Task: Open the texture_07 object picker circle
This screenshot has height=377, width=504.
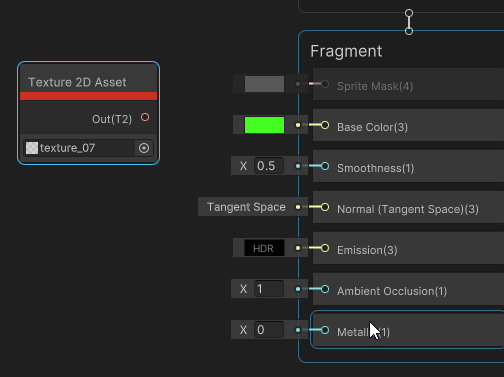Action: coord(144,148)
